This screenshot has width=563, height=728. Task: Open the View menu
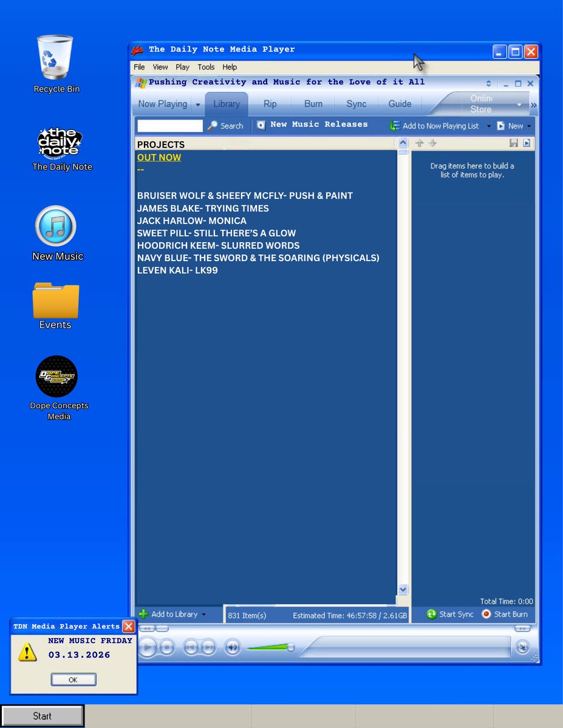[160, 67]
